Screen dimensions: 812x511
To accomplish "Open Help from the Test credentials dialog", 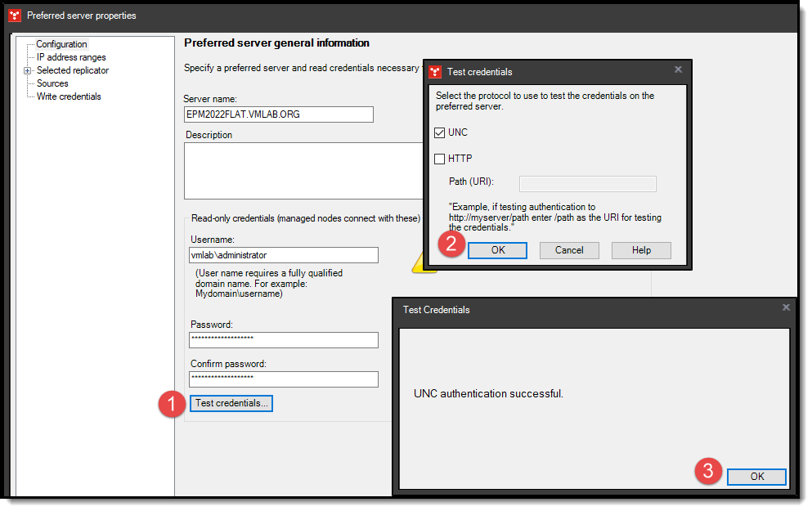I will (641, 250).
